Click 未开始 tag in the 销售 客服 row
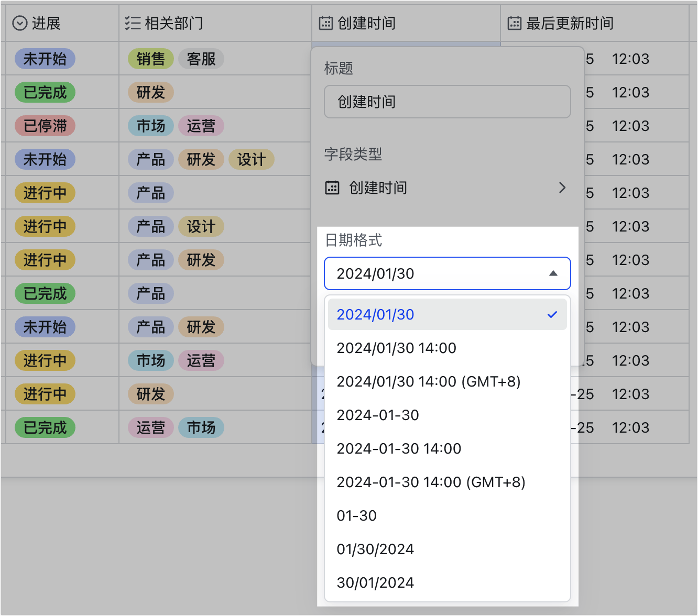The height and width of the screenshot is (616, 698). (45, 59)
